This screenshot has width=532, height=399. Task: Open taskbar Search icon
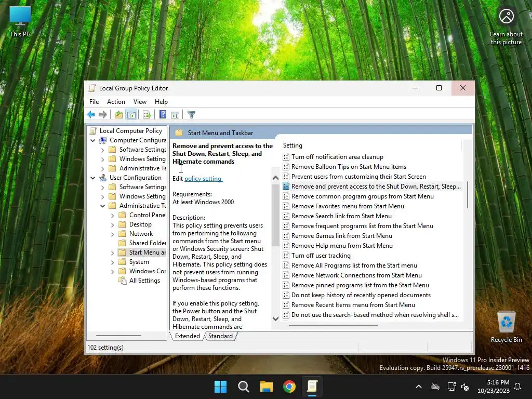(244, 387)
